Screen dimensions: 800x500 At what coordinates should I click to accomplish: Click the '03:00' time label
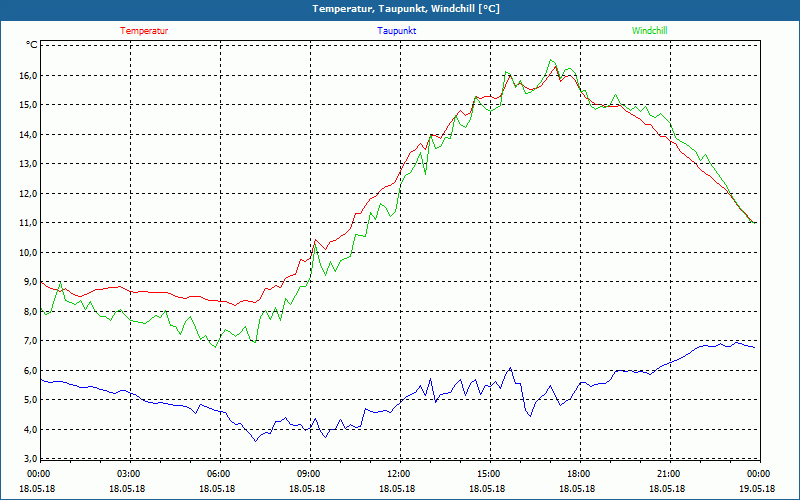tap(128, 474)
